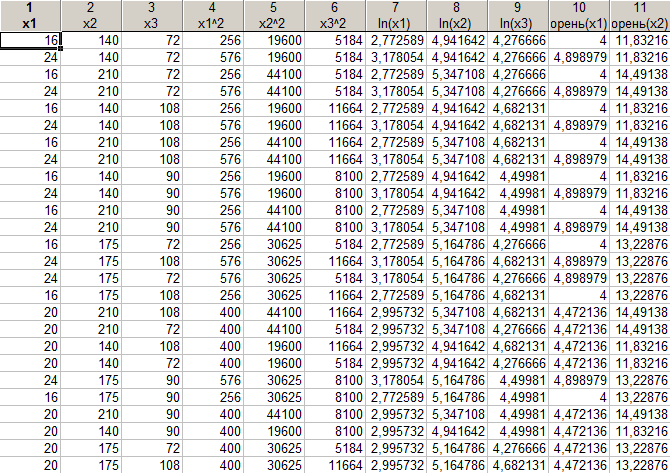This screenshot has height=473, width=670.
Task: Select x1^2 cell in row 24, 210, 108
Action: [x=213, y=159]
